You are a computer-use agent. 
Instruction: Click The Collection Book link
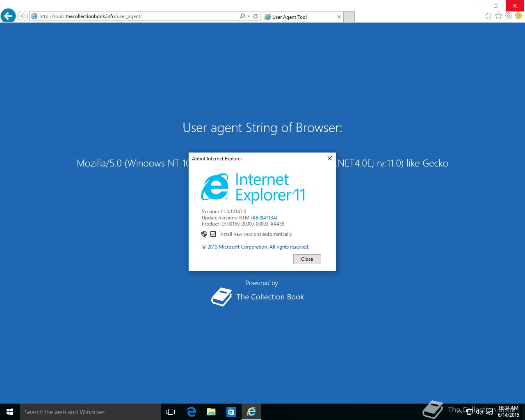pyautogui.click(x=270, y=297)
